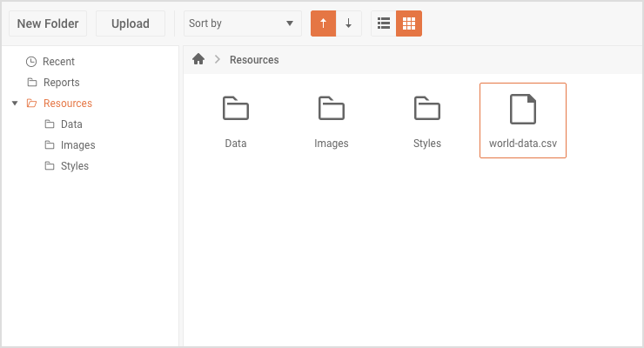Click the New Folder button

48,23
